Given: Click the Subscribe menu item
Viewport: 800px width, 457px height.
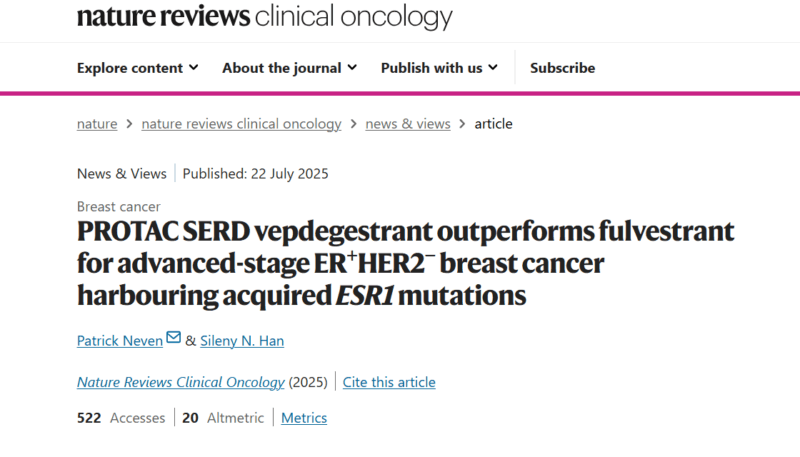Looking at the screenshot, I should coord(562,68).
